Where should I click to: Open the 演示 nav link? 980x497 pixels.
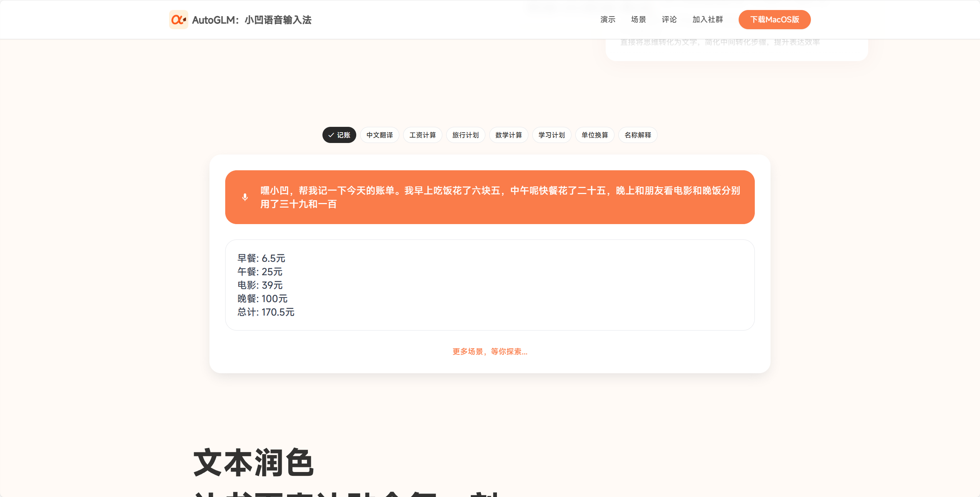(x=608, y=20)
